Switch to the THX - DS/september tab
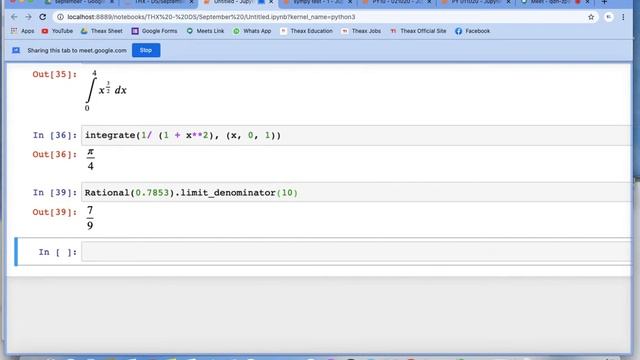This screenshot has height=360, width=640. click(x=159, y=2)
